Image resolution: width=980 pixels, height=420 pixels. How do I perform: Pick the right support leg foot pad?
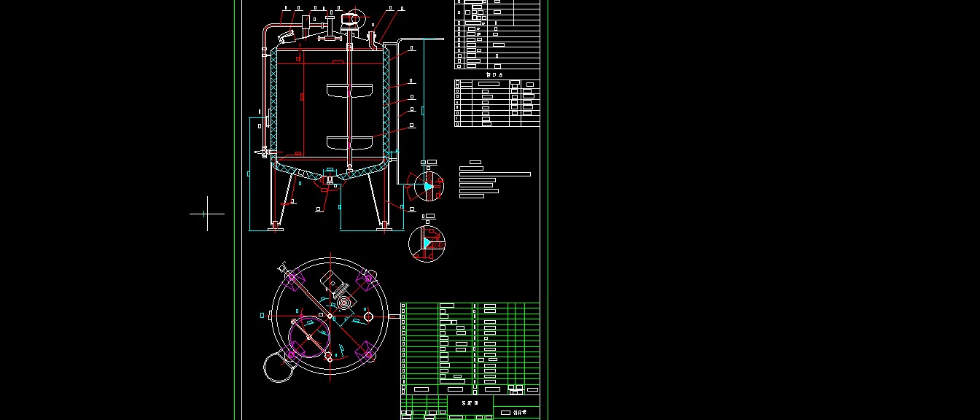383,229
